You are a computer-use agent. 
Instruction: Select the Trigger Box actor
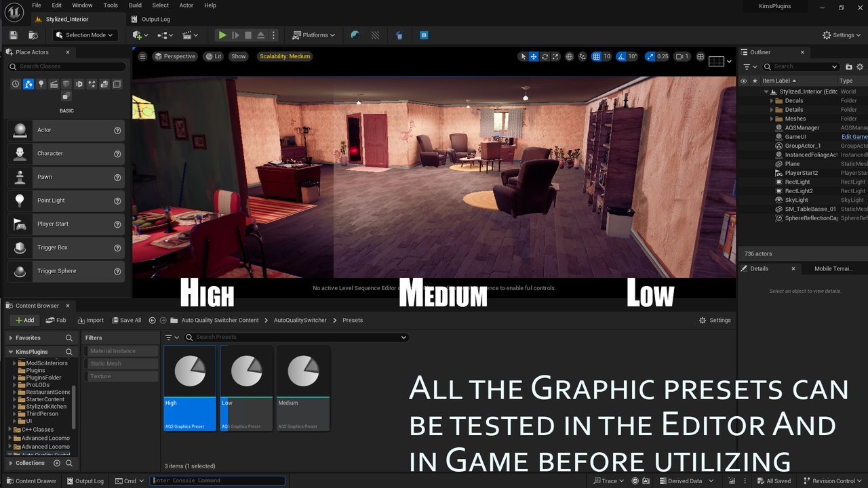[x=66, y=247]
